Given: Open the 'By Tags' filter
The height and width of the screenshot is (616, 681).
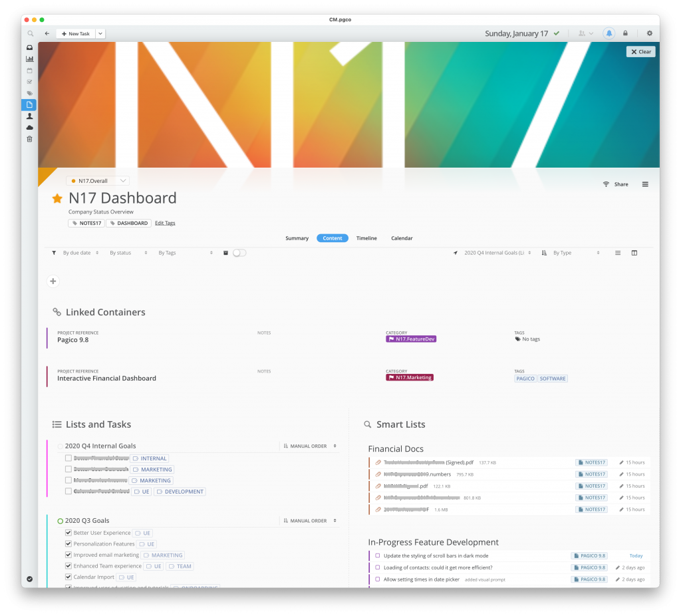Looking at the screenshot, I should (x=186, y=253).
